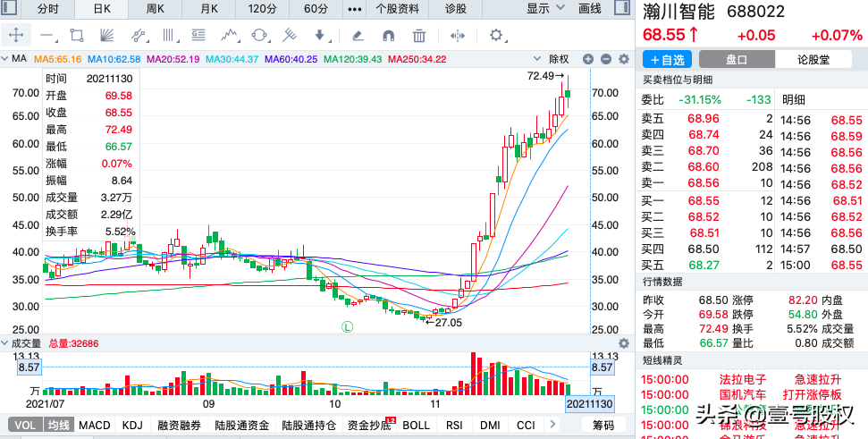Click the trash delete drawings icon
Screen dimensions: 868x439
coord(419,36)
